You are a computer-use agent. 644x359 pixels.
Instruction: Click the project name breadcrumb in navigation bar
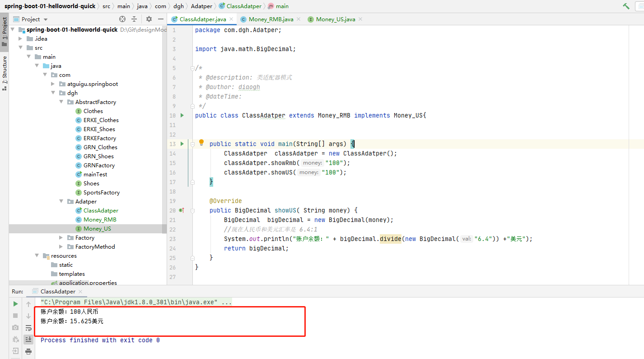click(x=50, y=6)
